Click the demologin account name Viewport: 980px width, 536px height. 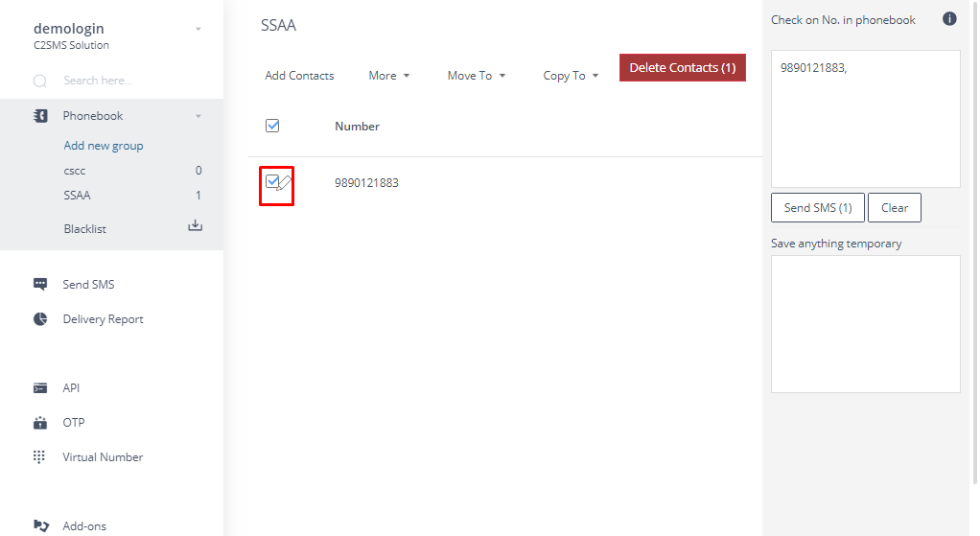(x=69, y=28)
